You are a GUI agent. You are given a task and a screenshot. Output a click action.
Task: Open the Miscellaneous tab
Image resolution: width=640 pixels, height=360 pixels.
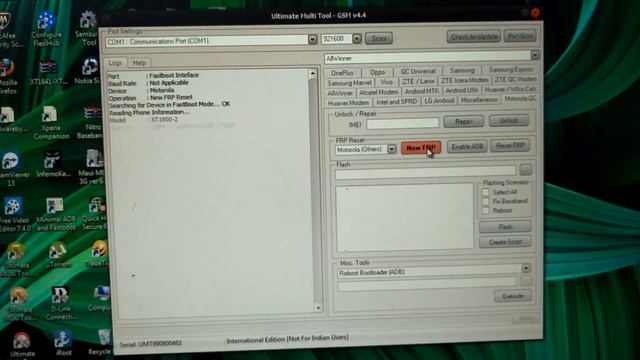tap(479, 100)
